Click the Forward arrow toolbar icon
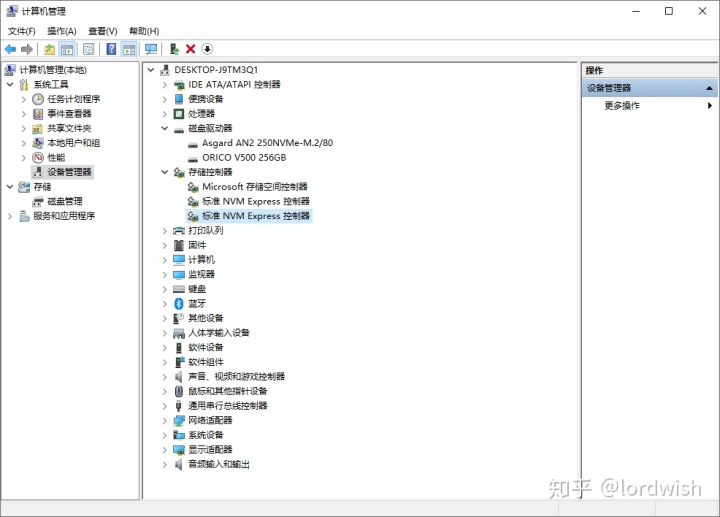This screenshot has height=517, width=720. point(27,49)
